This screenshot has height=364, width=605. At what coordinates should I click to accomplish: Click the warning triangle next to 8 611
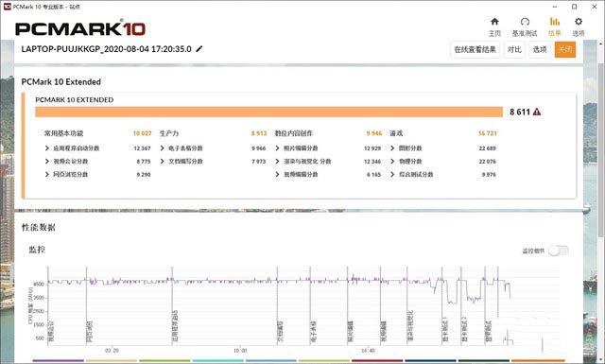[x=537, y=112]
